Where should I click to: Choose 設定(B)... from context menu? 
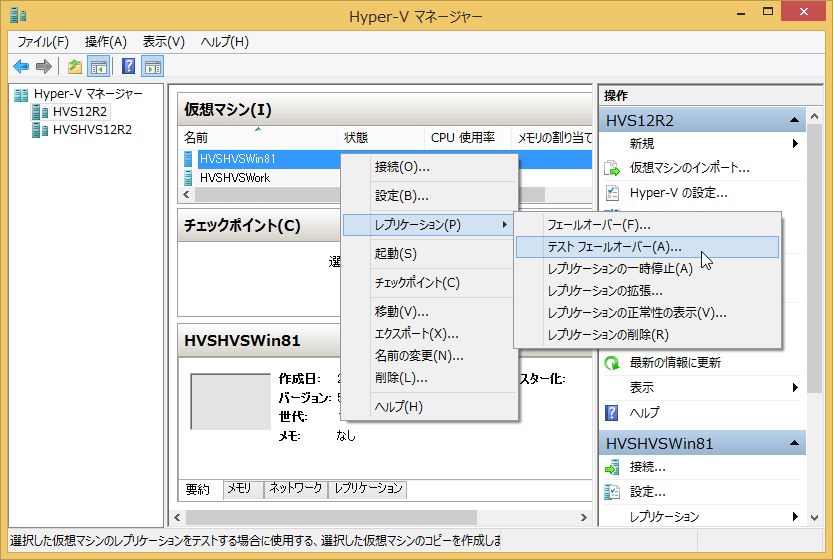(x=430, y=196)
